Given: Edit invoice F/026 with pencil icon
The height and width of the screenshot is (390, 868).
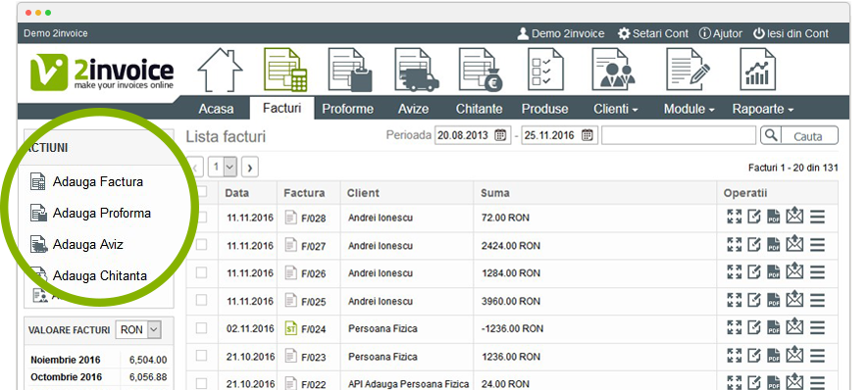Looking at the screenshot, I should click(x=754, y=272).
